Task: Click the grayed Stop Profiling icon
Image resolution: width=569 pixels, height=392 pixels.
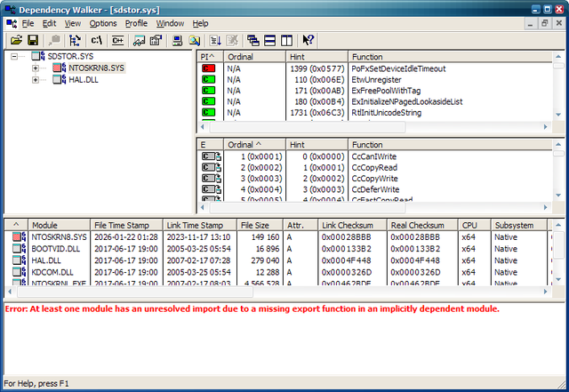Action: coord(233,40)
